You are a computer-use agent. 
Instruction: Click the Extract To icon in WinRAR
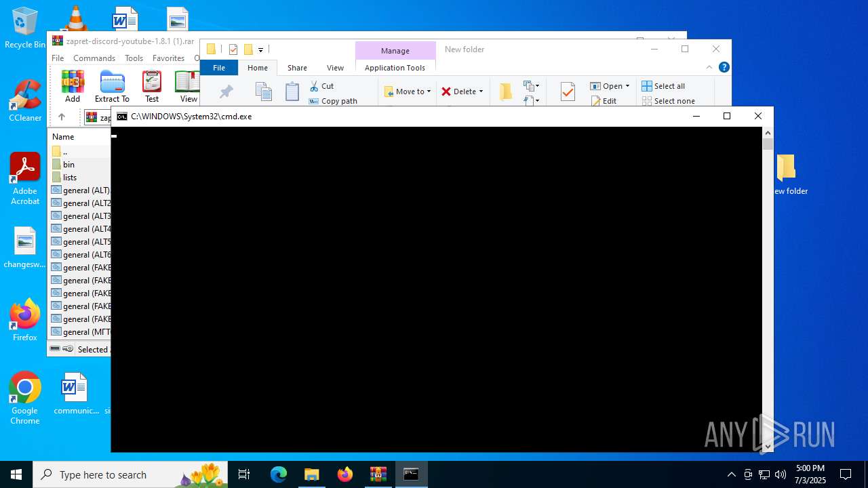112,86
